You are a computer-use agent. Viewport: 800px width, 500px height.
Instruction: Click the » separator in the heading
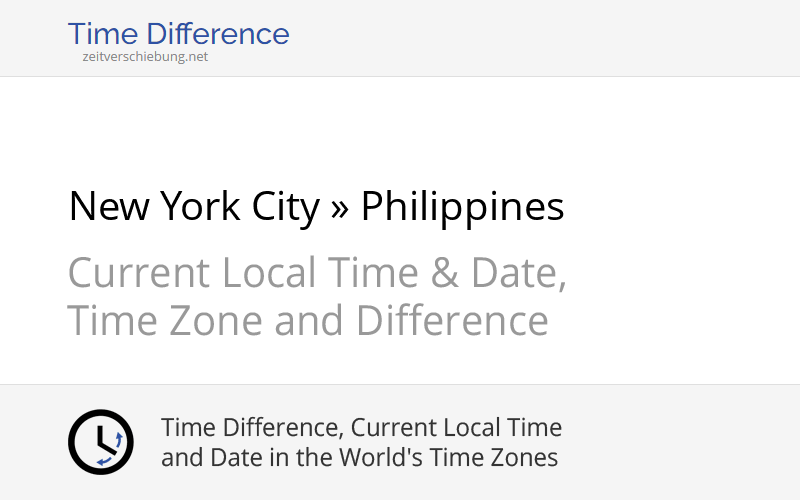340,207
